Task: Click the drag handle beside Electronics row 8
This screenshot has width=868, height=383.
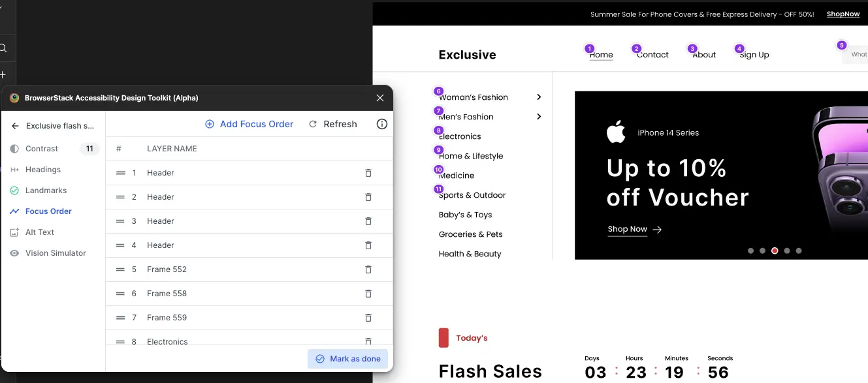Action: click(120, 341)
